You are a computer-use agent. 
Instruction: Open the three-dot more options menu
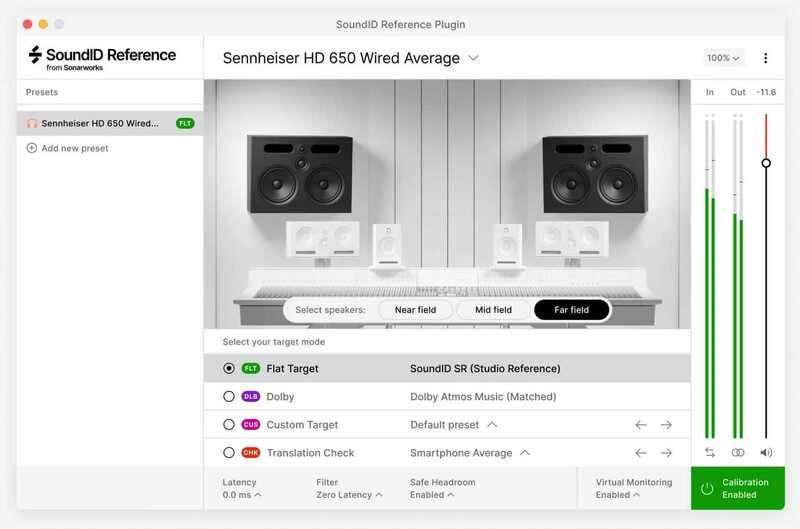coord(766,58)
